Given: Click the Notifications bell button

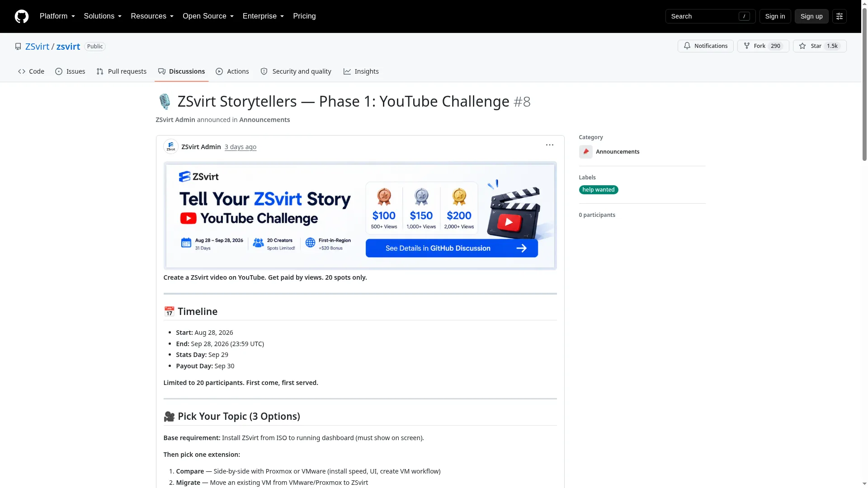Looking at the screenshot, I should pos(705,46).
